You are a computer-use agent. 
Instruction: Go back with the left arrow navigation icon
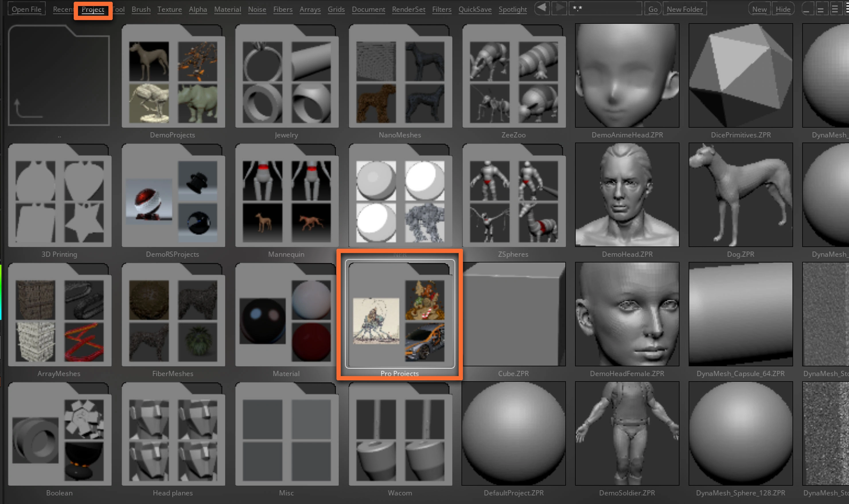[x=542, y=9]
